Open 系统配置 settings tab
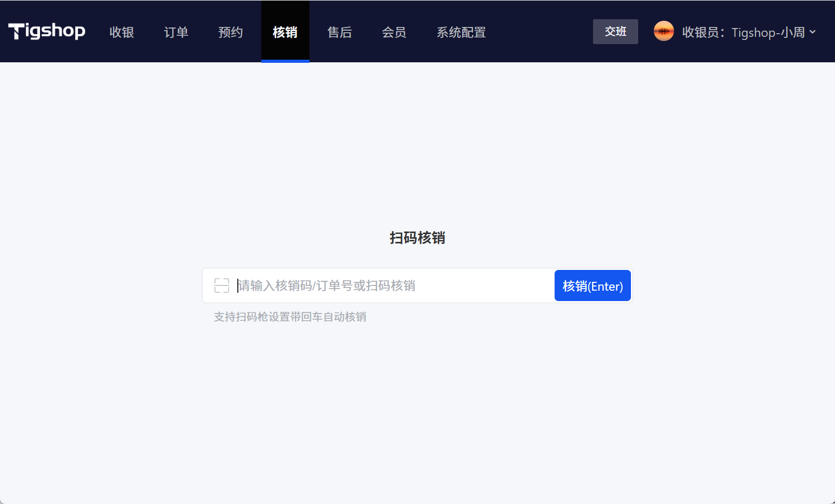The height and width of the screenshot is (504, 835). [x=461, y=32]
